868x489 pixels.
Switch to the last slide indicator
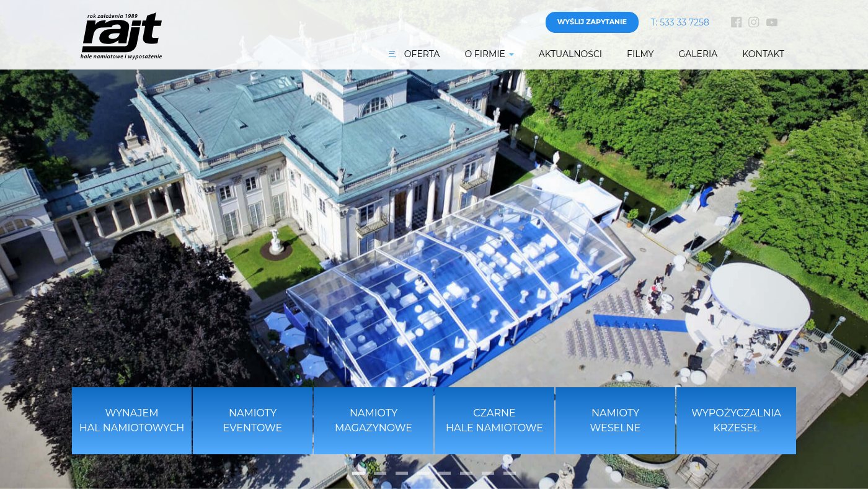click(x=510, y=473)
